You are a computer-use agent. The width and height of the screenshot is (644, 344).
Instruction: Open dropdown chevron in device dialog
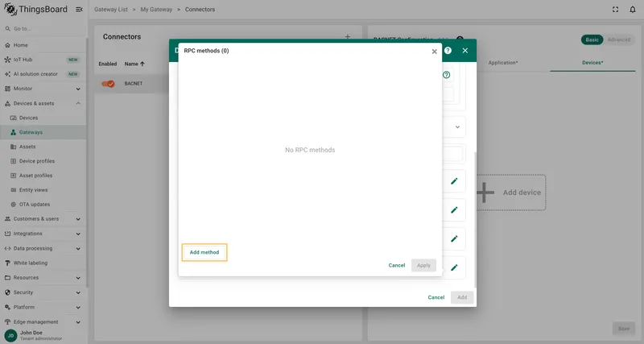point(457,127)
